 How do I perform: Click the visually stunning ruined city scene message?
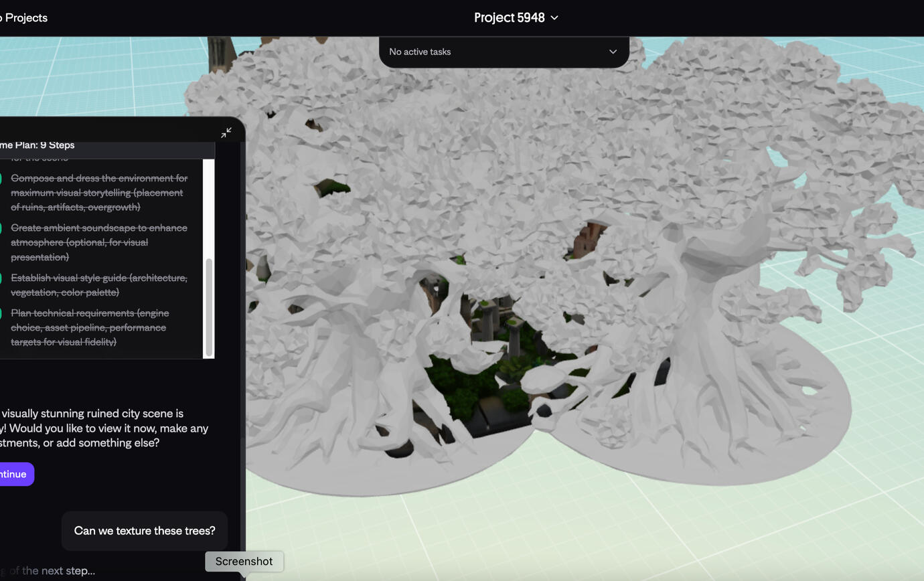pyautogui.click(x=104, y=428)
